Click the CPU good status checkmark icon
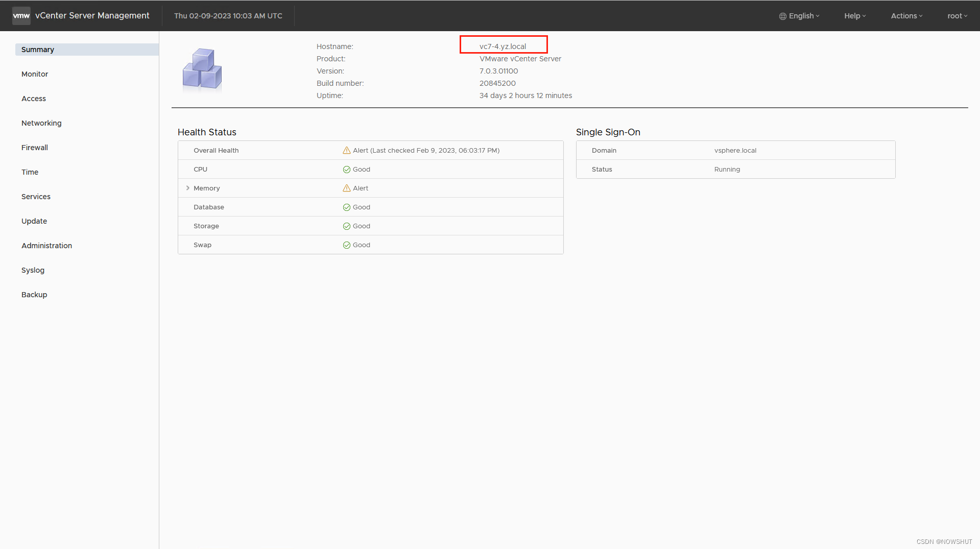The image size is (980, 549). coord(347,170)
